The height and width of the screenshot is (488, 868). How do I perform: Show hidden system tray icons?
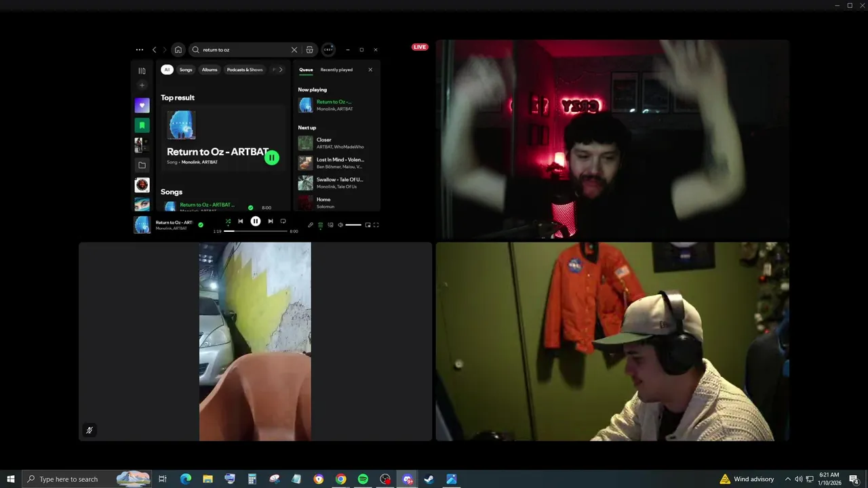[787, 479]
